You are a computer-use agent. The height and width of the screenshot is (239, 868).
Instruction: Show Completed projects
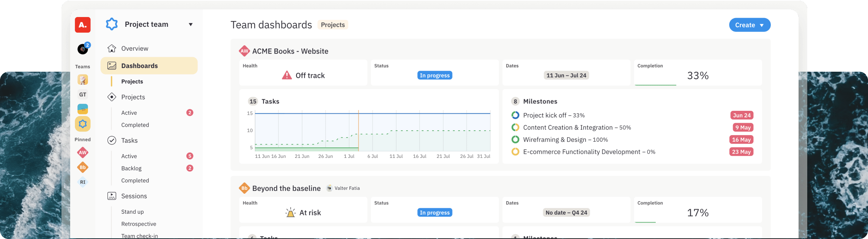135,125
